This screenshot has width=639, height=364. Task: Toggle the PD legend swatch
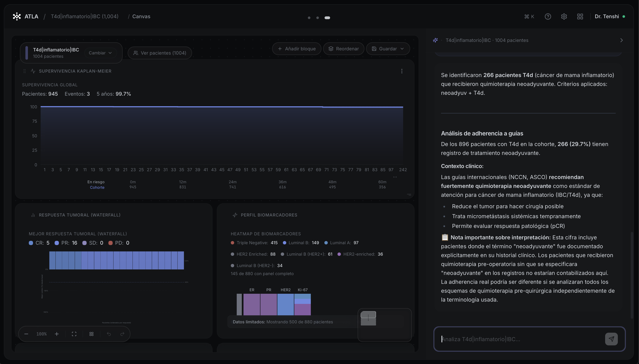(111, 243)
